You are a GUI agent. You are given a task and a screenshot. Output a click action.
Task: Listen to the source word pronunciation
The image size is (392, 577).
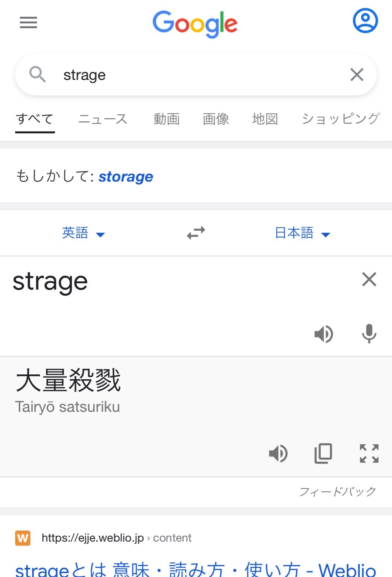pos(324,333)
